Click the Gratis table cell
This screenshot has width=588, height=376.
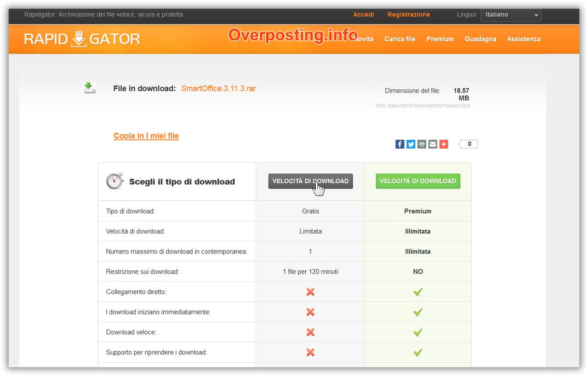(310, 211)
